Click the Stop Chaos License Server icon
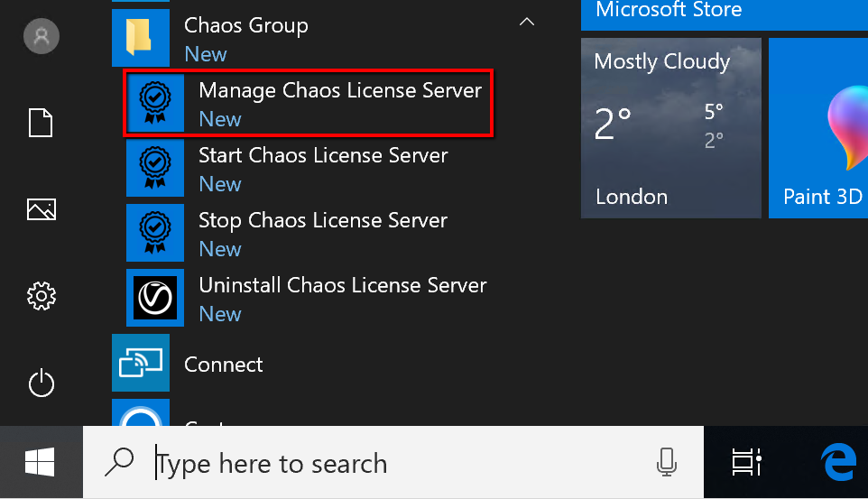Viewport: 868px width, 499px height. point(155,234)
